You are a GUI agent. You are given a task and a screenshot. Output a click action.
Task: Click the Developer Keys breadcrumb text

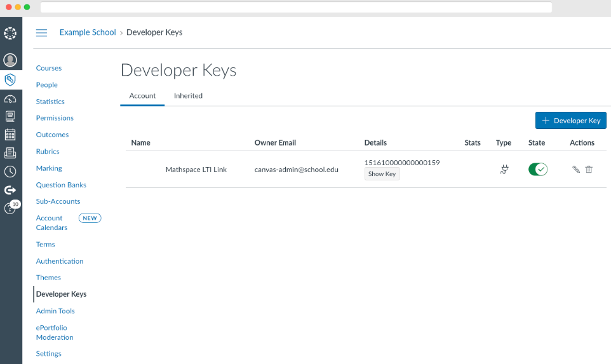154,32
